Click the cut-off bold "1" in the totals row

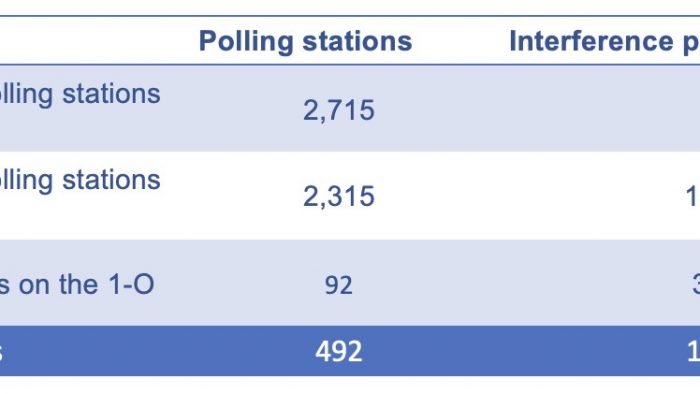693,352
